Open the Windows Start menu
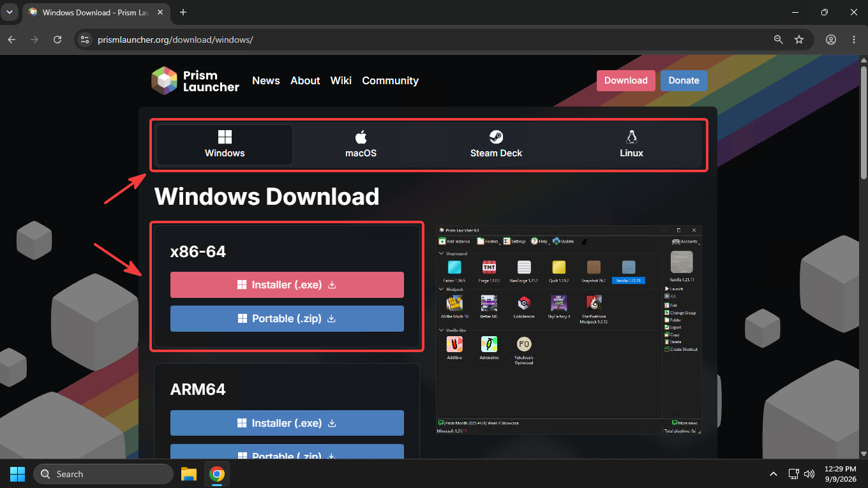The image size is (868, 488). click(17, 474)
